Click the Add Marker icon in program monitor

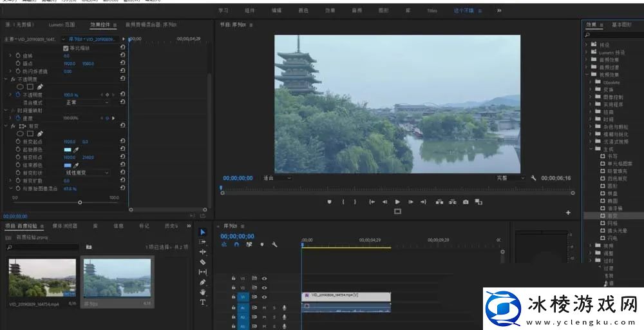click(329, 202)
